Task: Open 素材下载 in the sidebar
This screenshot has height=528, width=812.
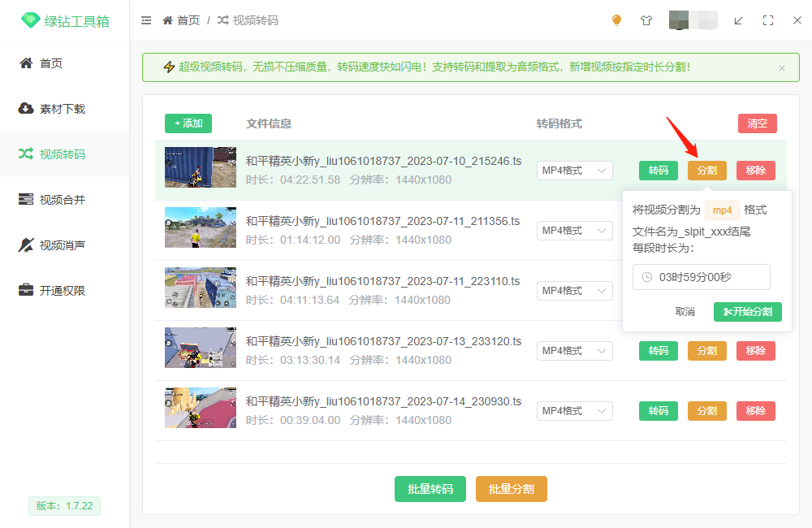Action: click(x=63, y=109)
